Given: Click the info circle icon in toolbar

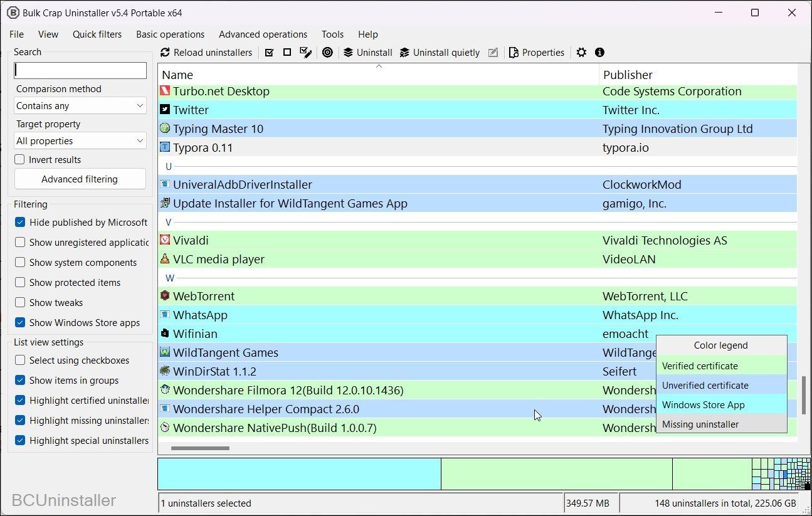Looking at the screenshot, I should (x=599, y=53).
